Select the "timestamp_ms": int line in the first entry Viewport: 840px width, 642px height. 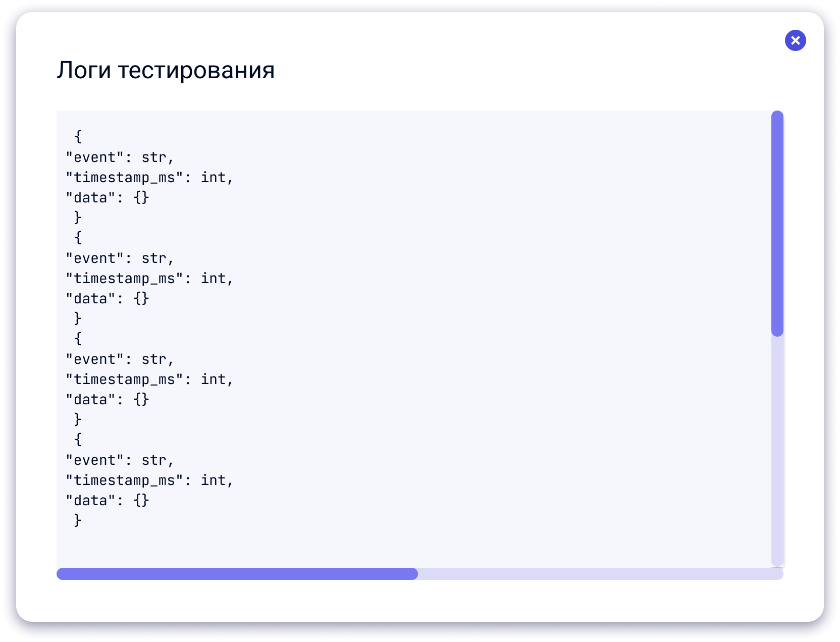pyautogui.click(x=150, y=178)
